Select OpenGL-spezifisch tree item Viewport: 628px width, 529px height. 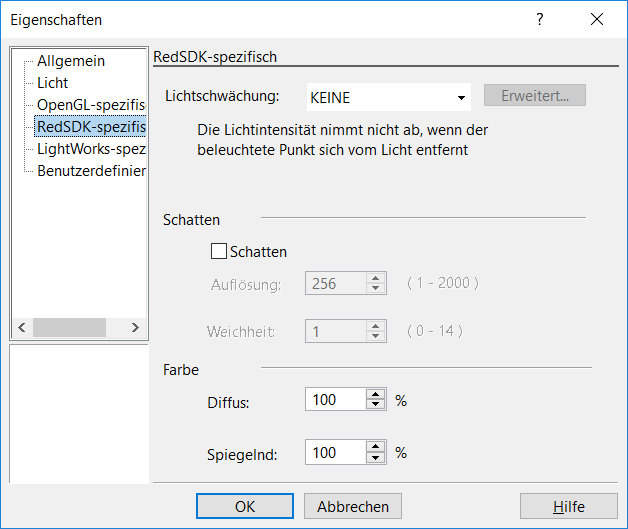[x=91, y=105]
